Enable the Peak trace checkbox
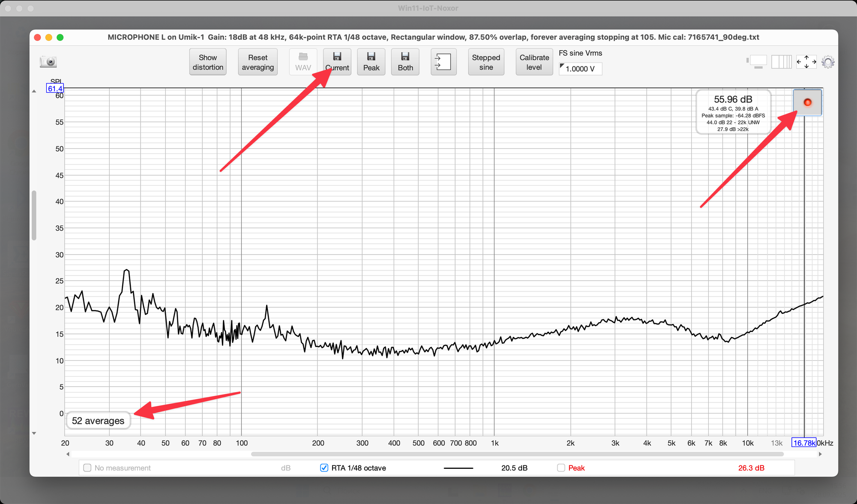The image size is (857, 504). (561, 468)
